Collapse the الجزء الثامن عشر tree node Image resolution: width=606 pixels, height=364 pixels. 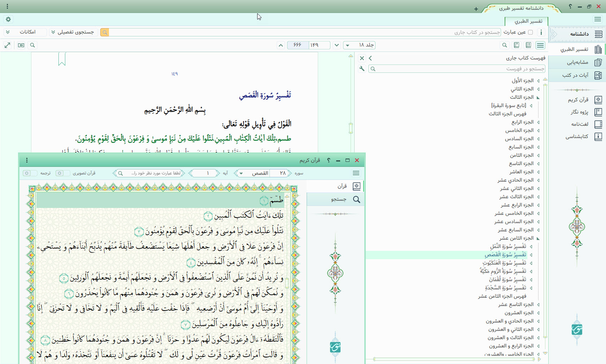[538, 238]
